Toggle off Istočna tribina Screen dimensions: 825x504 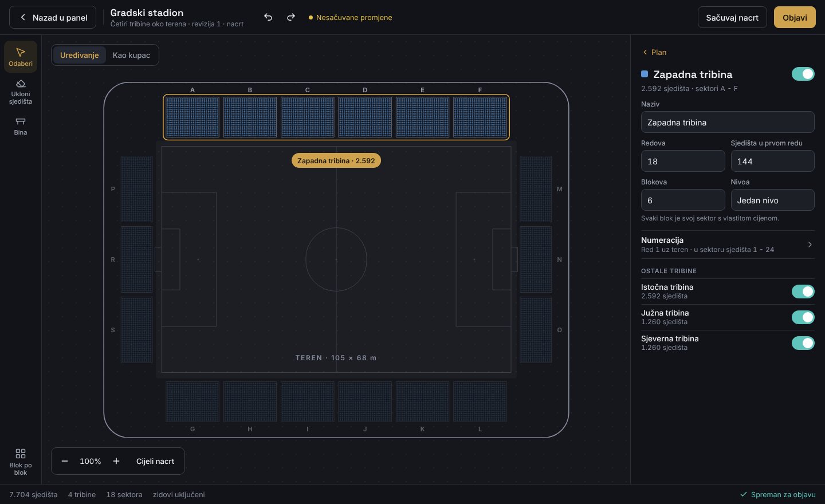click(x=803, y=292)
